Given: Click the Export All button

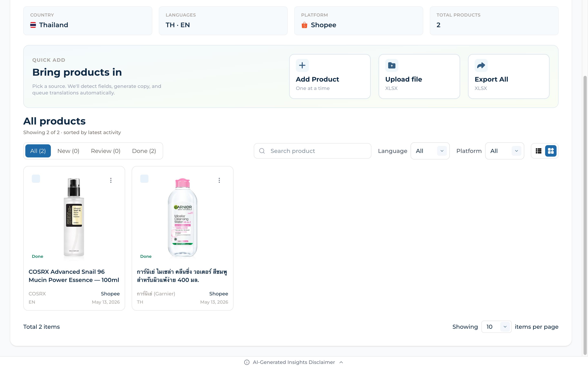Looking at the screenshot, I should coord(509,76).
